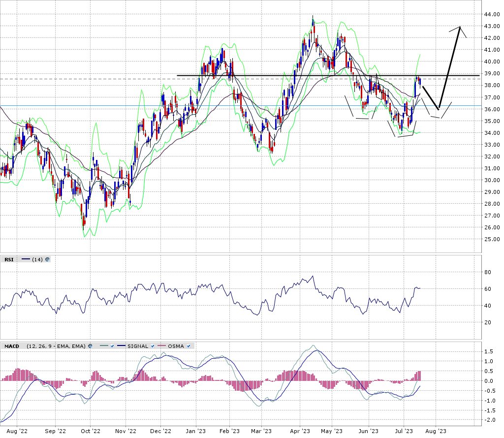Image resolution: width=504 pixels, height=438 pixels.
Task: Click the OSMA legend label
Action: point(176,346)
